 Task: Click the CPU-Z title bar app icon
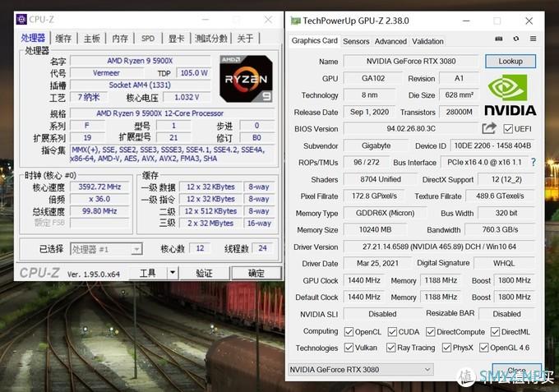(x=21, y=19)
